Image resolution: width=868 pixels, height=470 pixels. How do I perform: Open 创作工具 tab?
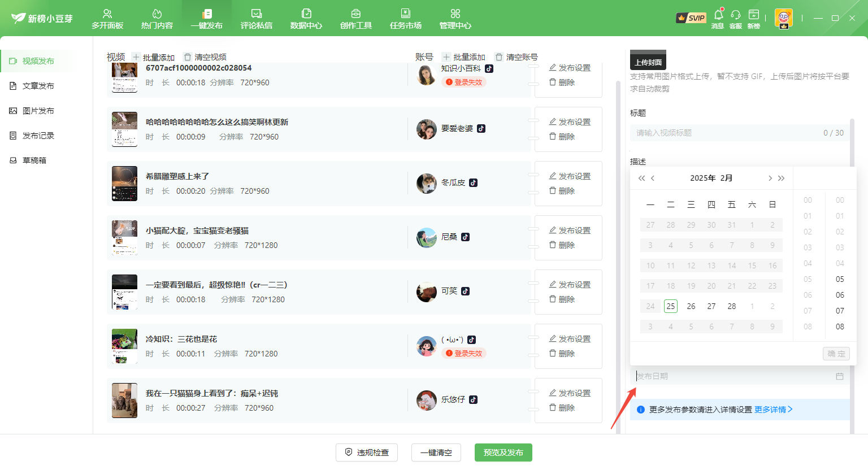click(x=356, y=19)
